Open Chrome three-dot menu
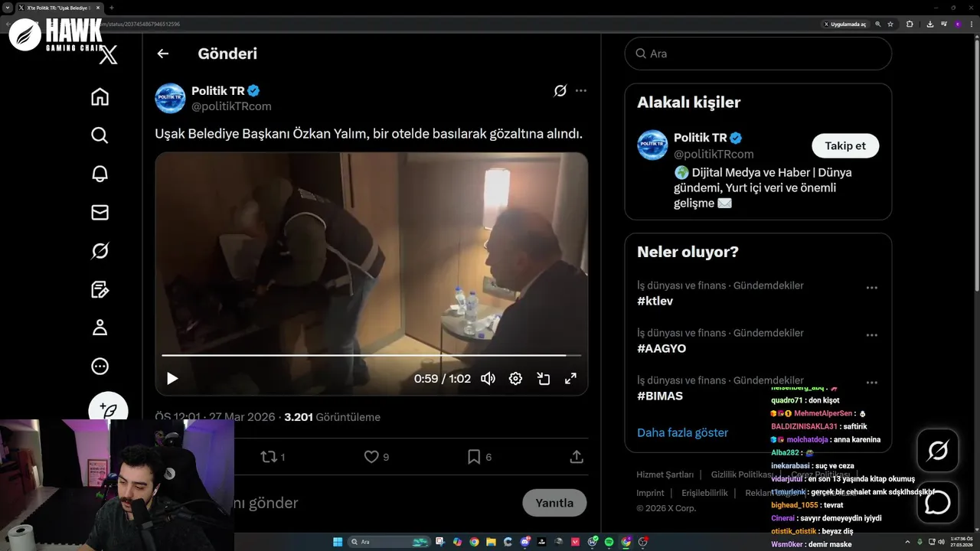 click(x=971, y=24)
